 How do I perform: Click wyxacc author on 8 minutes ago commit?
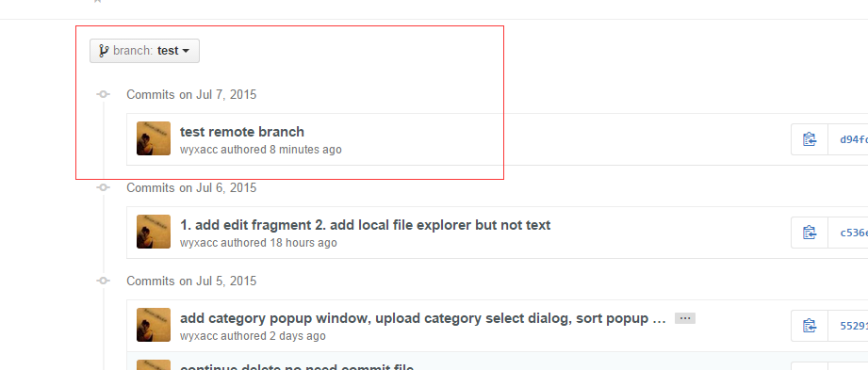[x=199, y=150]
